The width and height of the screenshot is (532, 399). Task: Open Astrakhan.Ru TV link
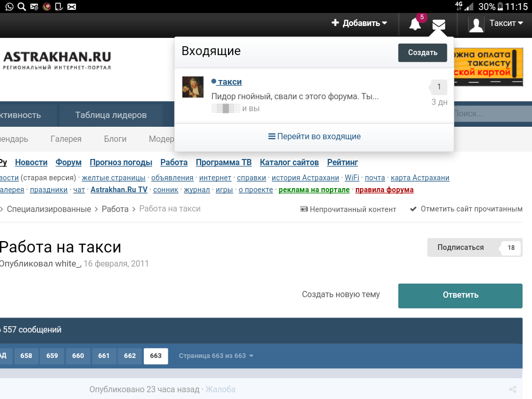coord(119,190)
